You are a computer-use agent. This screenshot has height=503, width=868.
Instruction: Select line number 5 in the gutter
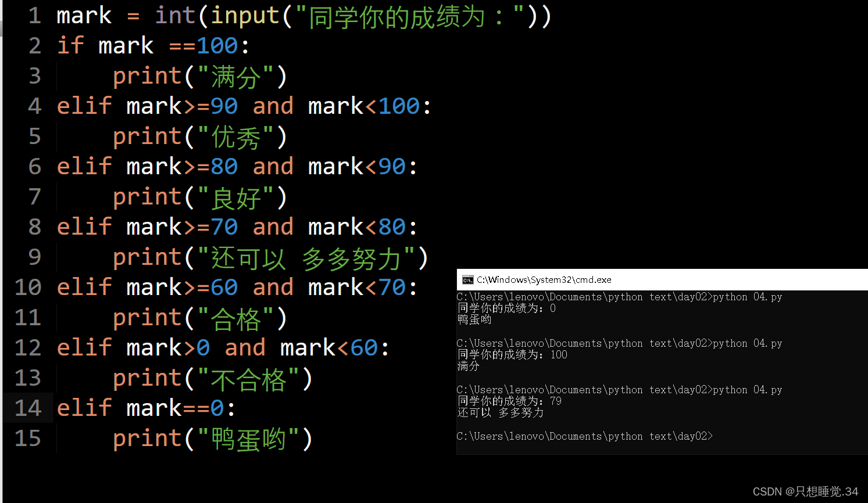[x=35, y=136]
